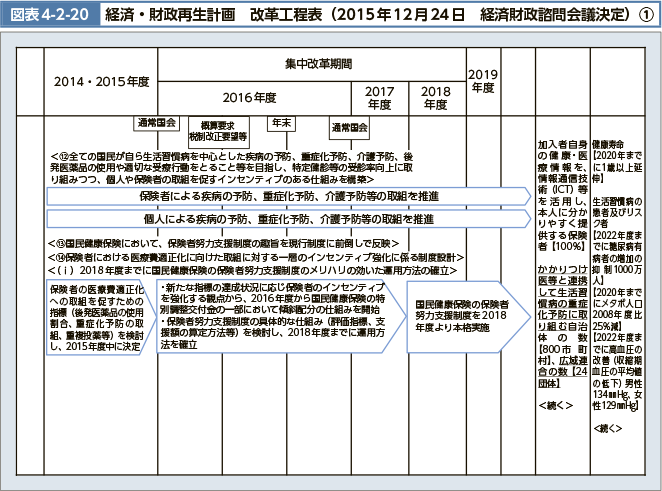This screenshot has height=491, width=662.
Task: Click the 2016年度 column header
Action: [x=249, y=97]
